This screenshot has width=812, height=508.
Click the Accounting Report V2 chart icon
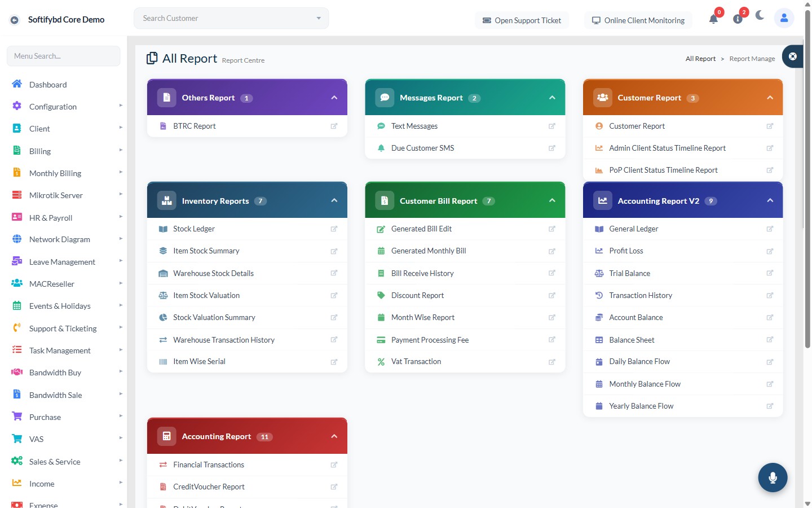602,200
